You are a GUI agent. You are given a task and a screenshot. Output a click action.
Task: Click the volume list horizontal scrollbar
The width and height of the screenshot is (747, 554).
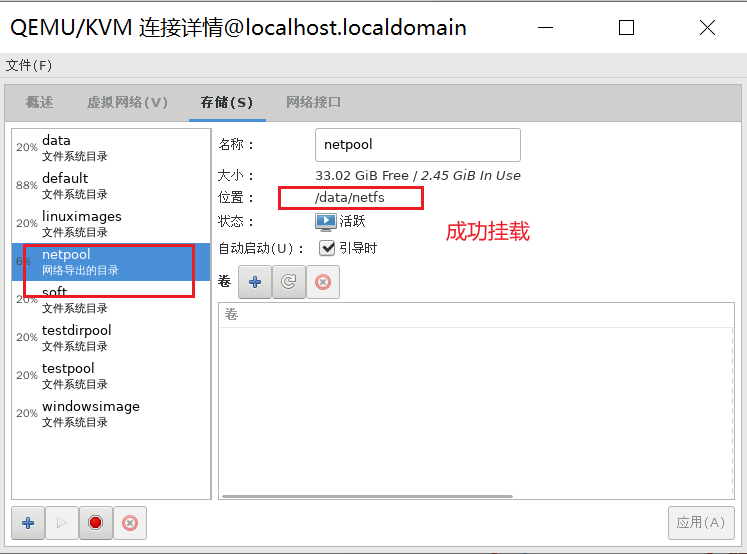367,496
